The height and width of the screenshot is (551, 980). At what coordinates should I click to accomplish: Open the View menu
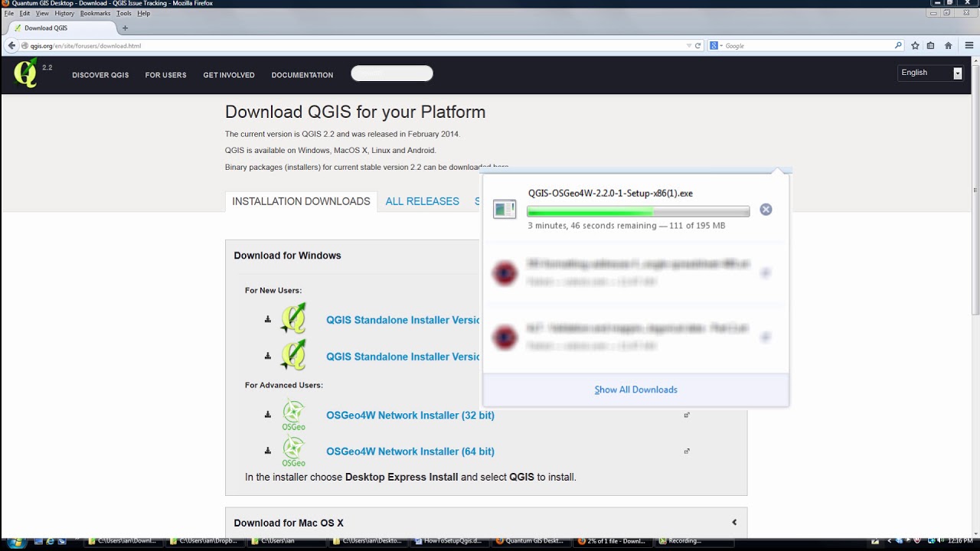point(42,13)
